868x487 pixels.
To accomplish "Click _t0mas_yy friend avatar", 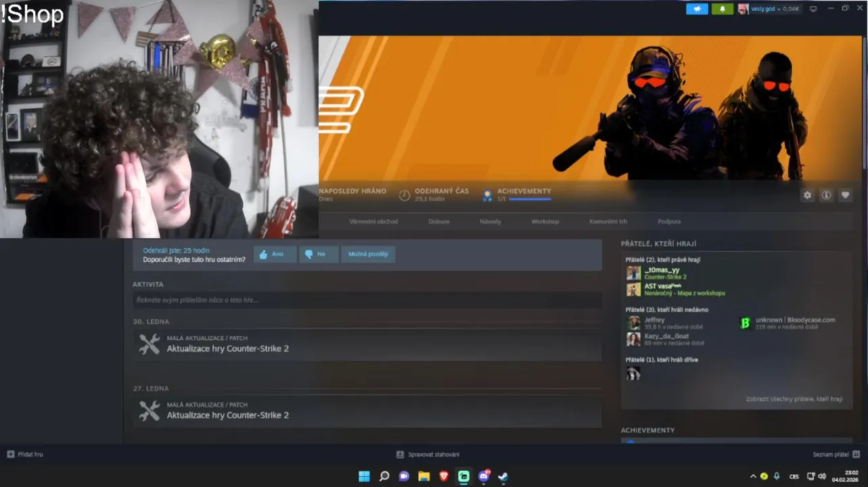I will coord(633,273).
